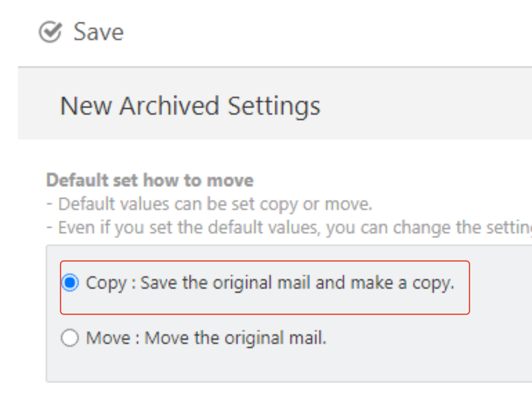532x413 pixels.
Task: Click the Save text button
Action: (98, 32)
